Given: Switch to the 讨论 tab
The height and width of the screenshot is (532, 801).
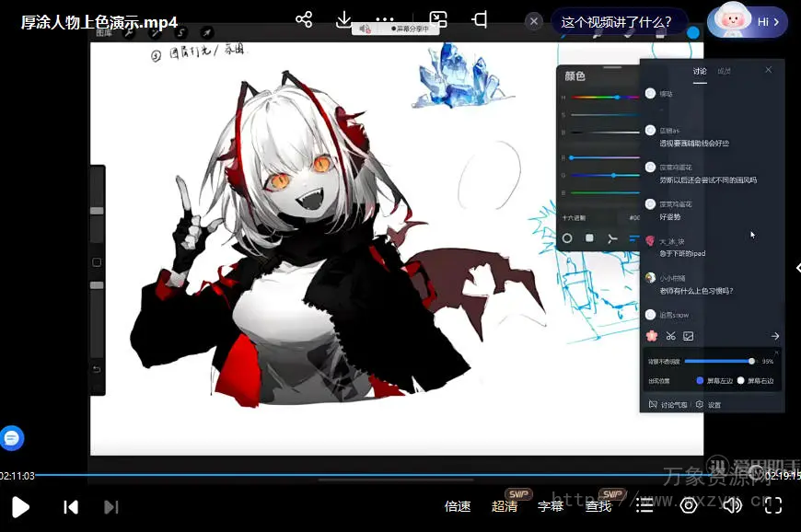Looking at the screenshot, I should [700, 71].
